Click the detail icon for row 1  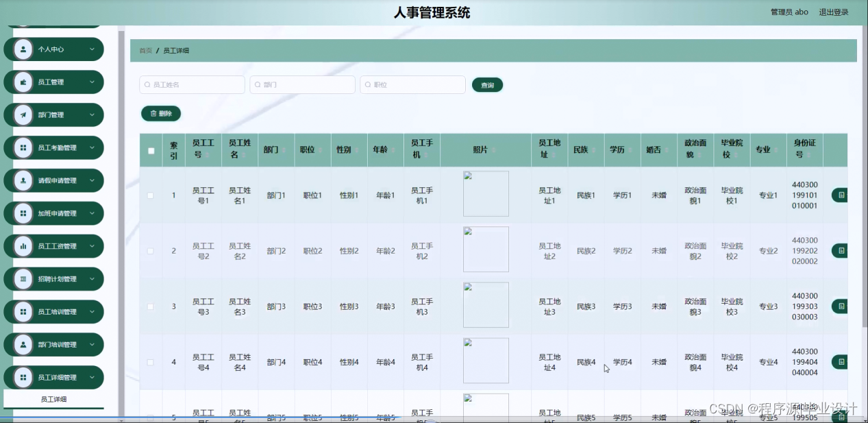(x=840, y=195)
